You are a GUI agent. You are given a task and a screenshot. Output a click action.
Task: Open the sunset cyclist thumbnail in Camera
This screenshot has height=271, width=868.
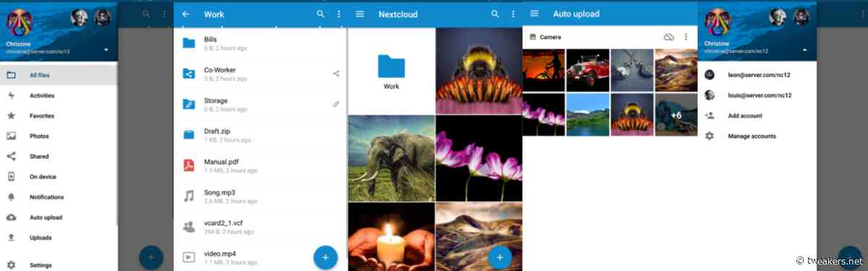pyautogui.click(x=543, y=70)
